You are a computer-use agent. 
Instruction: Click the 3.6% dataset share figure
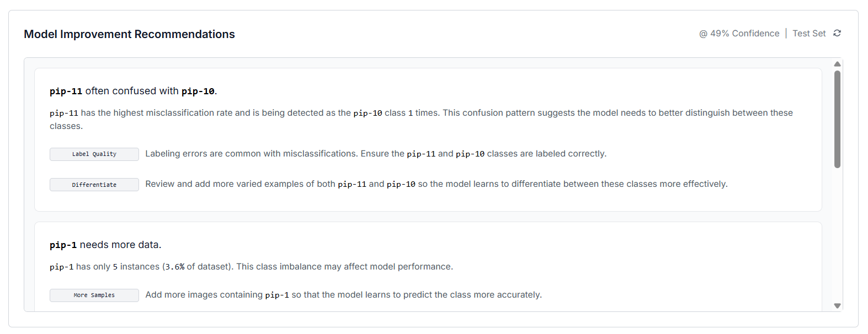pos(175,267)
